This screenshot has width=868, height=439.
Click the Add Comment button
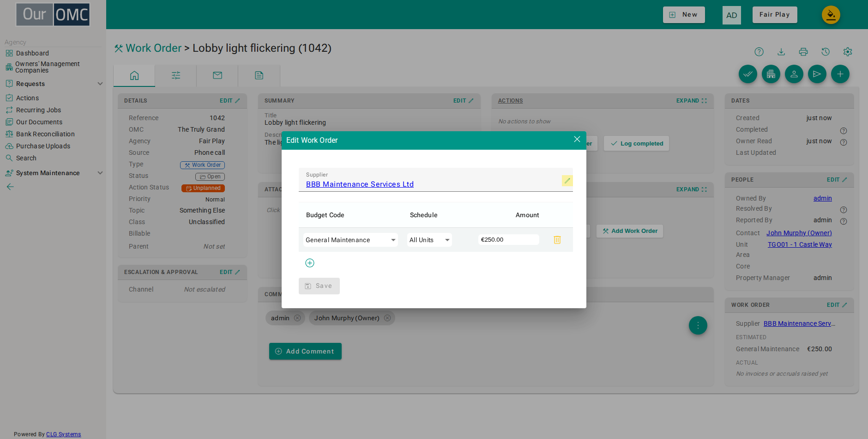click(x=305, y=351)
